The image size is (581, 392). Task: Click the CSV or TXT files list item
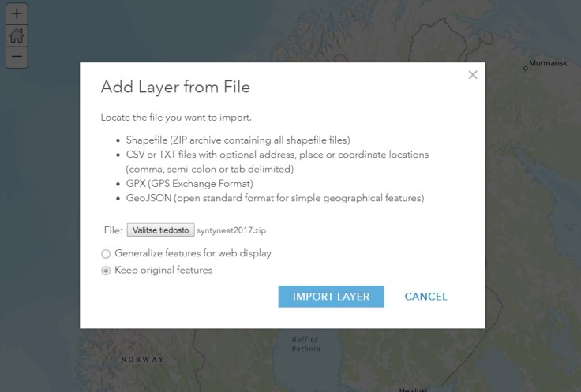point(276,155)
